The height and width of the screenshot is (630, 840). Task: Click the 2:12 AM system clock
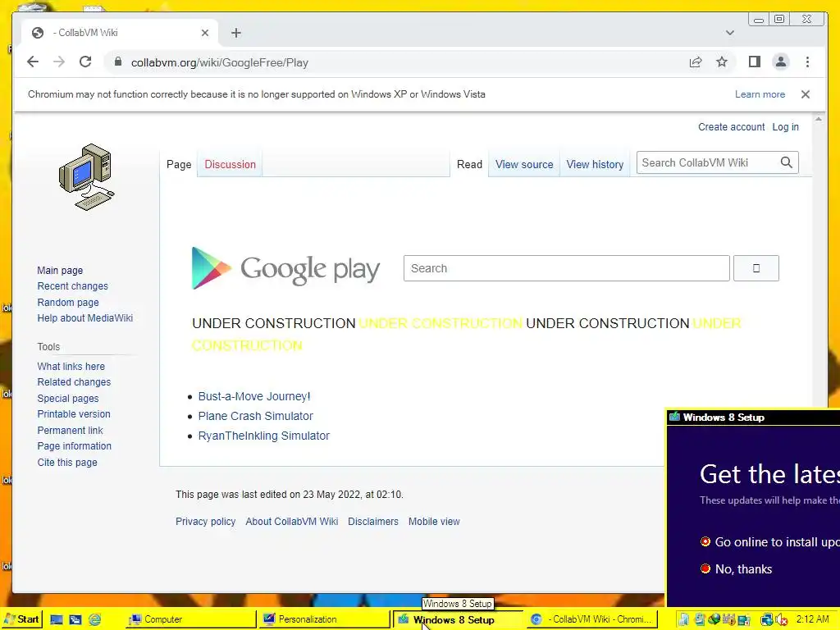pos(812,619)
